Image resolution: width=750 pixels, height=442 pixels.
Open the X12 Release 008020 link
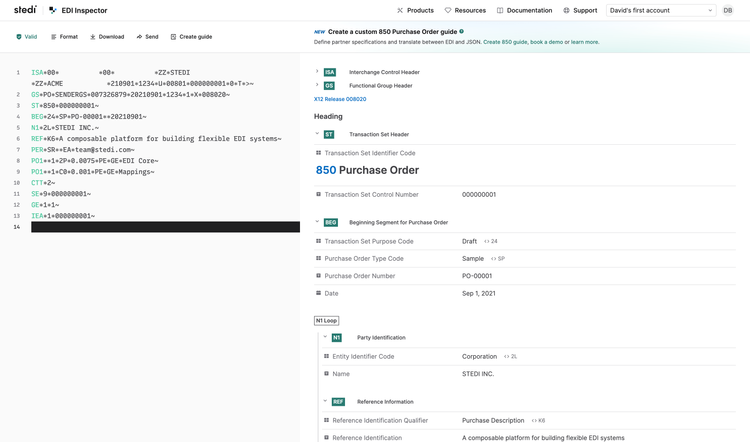point(340,99)
